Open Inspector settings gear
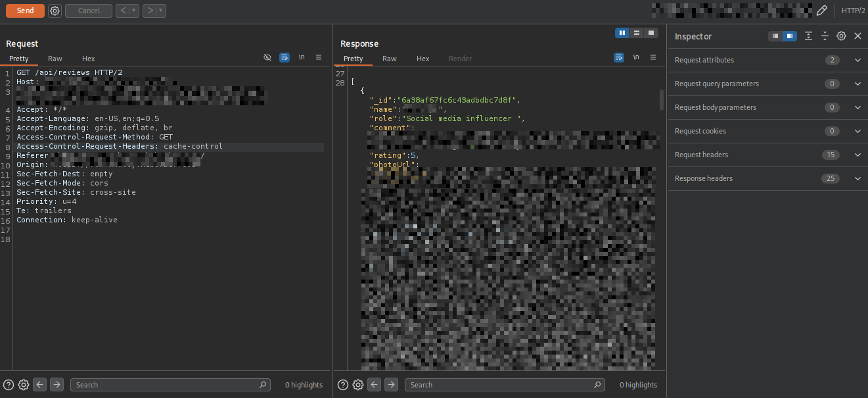The height and width of the screenshot is (398, 868). (x=841, y=36)
